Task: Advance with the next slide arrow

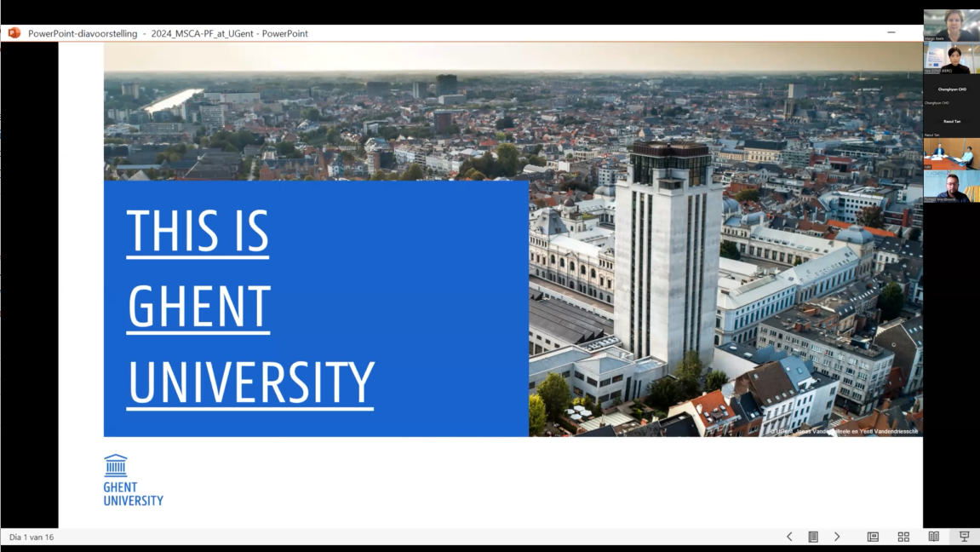Action: pos(837,537)
